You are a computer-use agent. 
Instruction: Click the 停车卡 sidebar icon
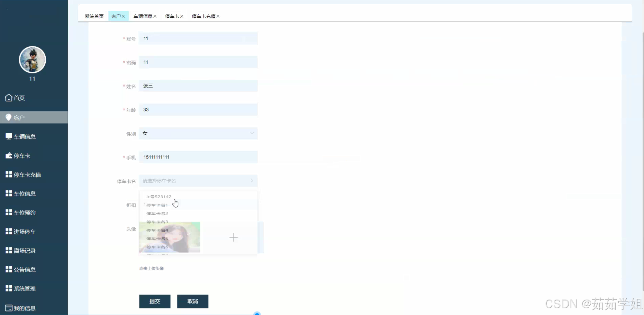pos(8,155)
